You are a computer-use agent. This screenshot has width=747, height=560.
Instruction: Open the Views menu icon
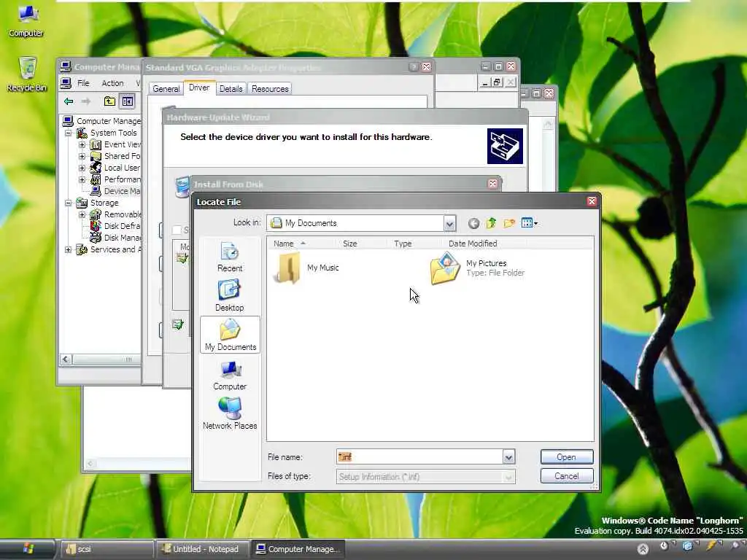coord(530,223)
